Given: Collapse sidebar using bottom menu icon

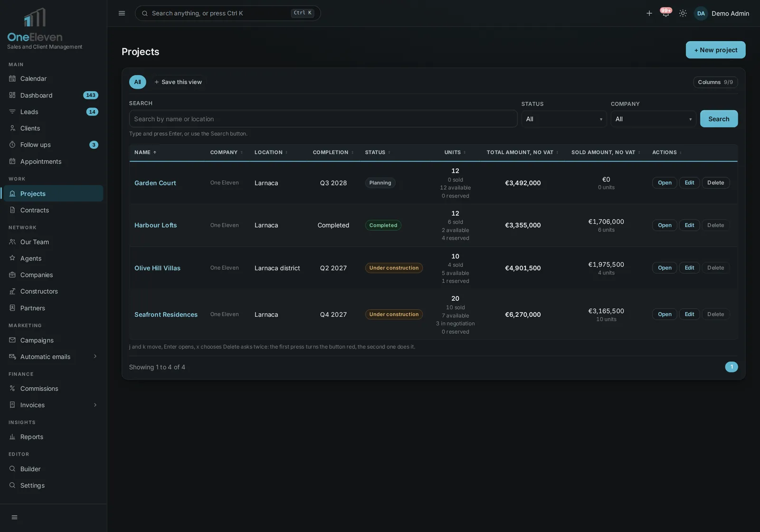Looking at the screenshot, I should click(x=15, y=517).
